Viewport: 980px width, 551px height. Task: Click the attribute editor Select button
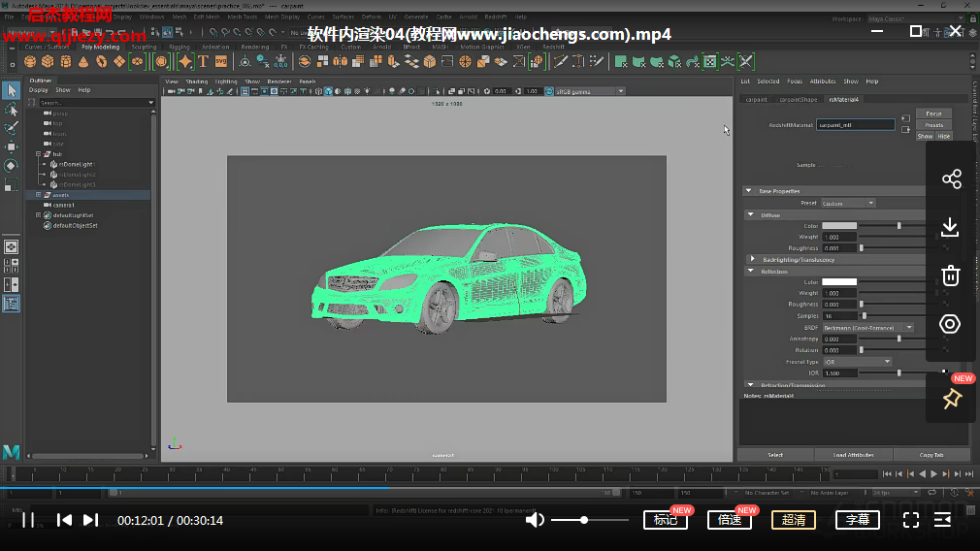(775, 455)
